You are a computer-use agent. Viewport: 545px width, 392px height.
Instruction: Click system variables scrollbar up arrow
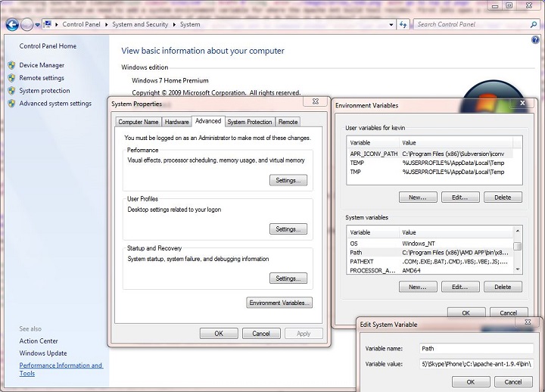(x=518, y=231)
